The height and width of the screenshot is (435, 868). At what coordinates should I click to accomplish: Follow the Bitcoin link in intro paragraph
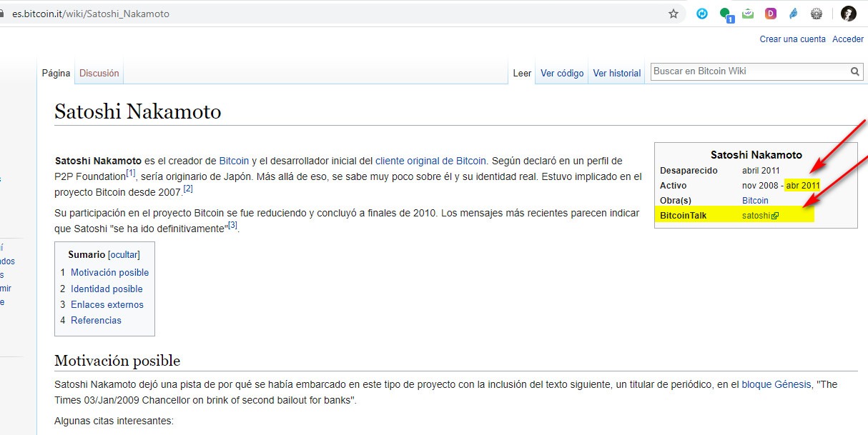point(234,161)
